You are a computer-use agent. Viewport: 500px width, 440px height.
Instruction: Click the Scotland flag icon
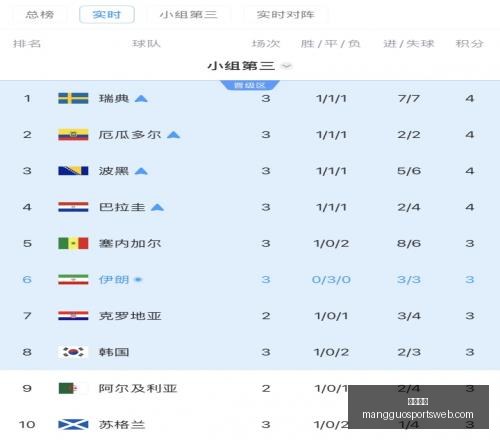tap(73, 425)
